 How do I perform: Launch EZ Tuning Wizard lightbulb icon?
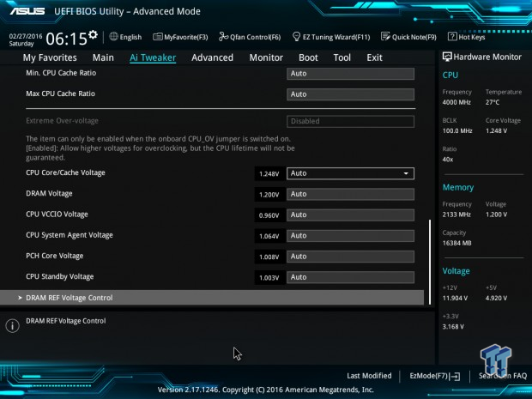tap(296, 36)
